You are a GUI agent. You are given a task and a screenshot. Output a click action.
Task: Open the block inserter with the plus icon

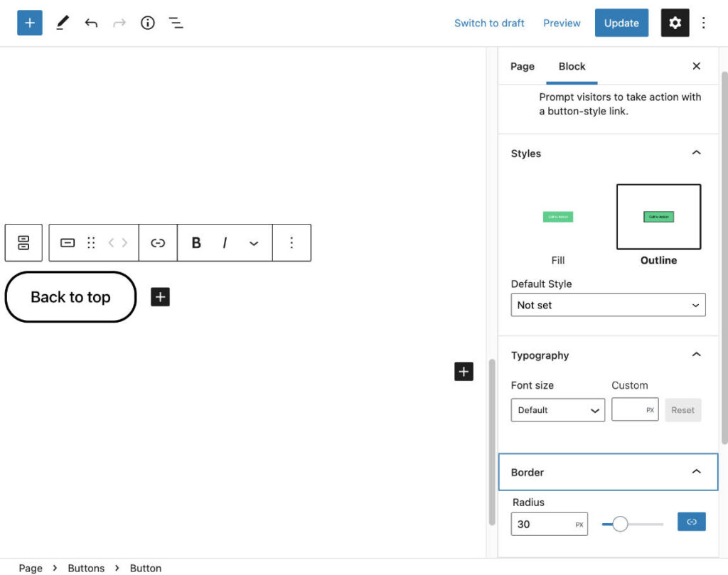tap(29, 23)
